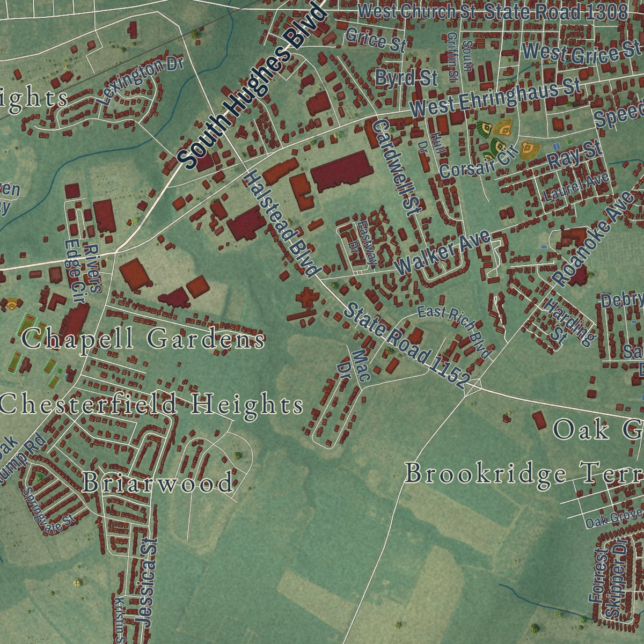Click the Grice St label
Image resolution: width=644 pixels, height=644 pixels.
pyautogui.click(x=376, y=40)
